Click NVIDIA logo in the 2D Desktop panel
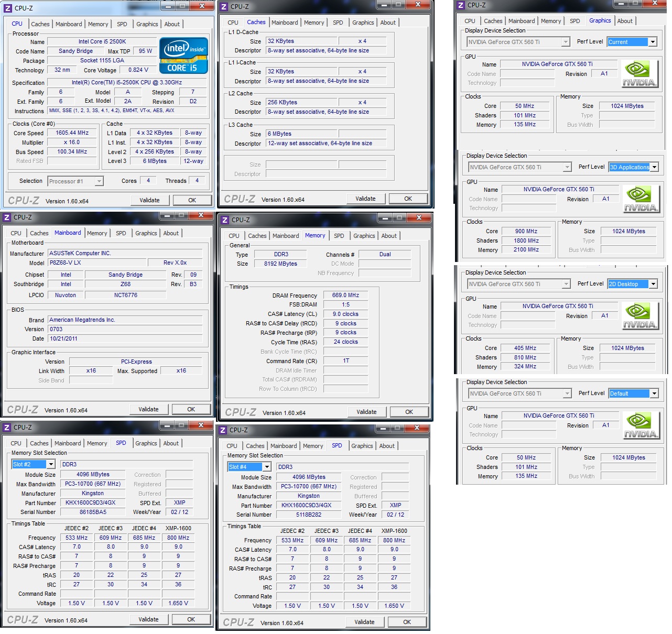Screen dimensions: 672x634 (639, 315)
